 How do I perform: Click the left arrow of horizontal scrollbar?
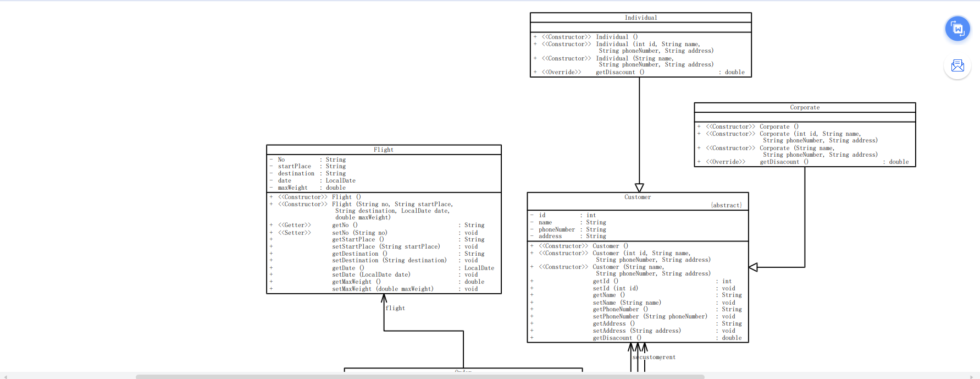[5, 377]
